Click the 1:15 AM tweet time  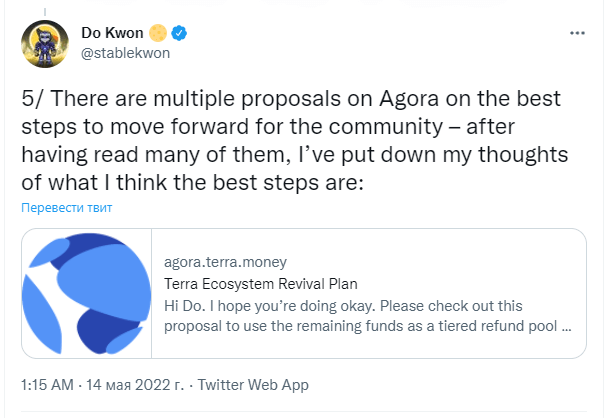47,385
